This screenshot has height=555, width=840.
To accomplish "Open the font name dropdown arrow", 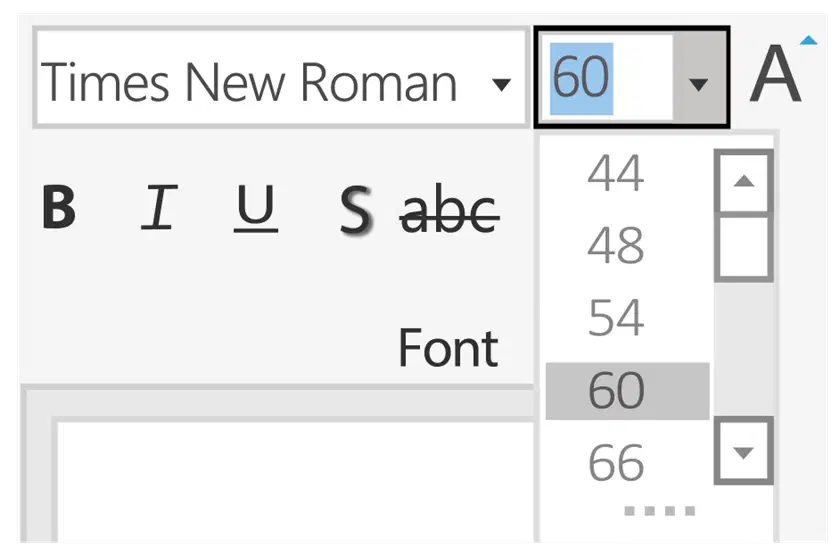I will tap(502, 82).
